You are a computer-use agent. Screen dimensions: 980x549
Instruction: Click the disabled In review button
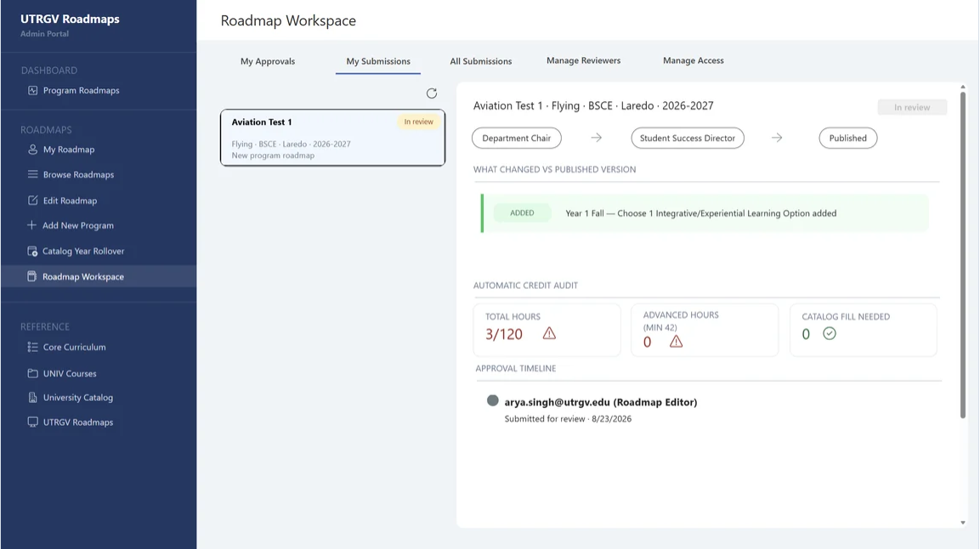[912, 107]
